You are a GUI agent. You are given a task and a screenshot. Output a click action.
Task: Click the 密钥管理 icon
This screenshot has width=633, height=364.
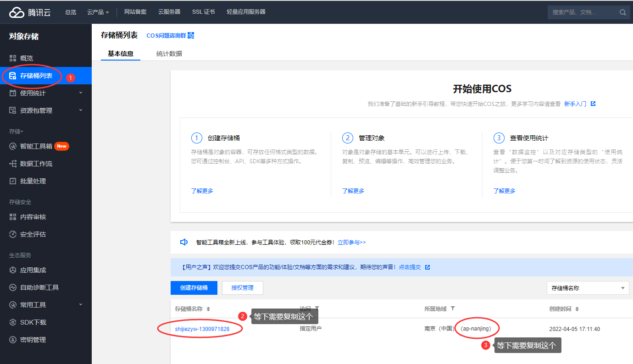[13, 340]
